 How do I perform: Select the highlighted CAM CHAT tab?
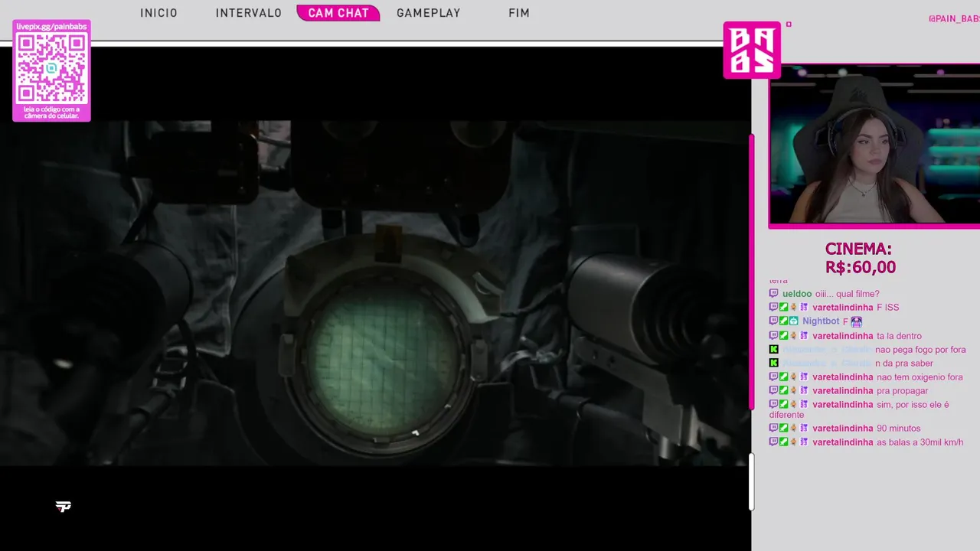coord(338,13)
